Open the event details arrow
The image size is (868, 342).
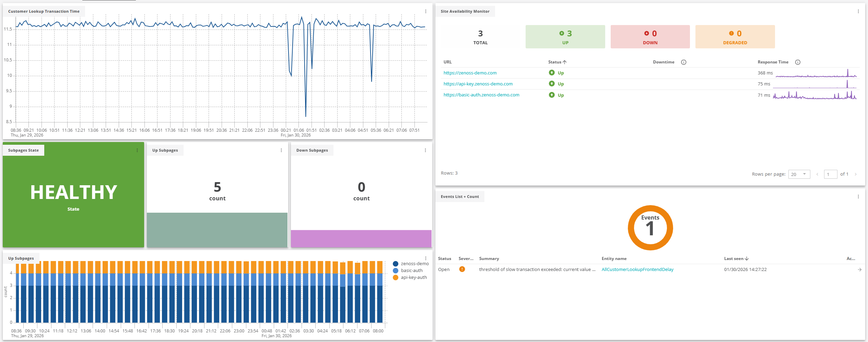(x=859, y=270)
